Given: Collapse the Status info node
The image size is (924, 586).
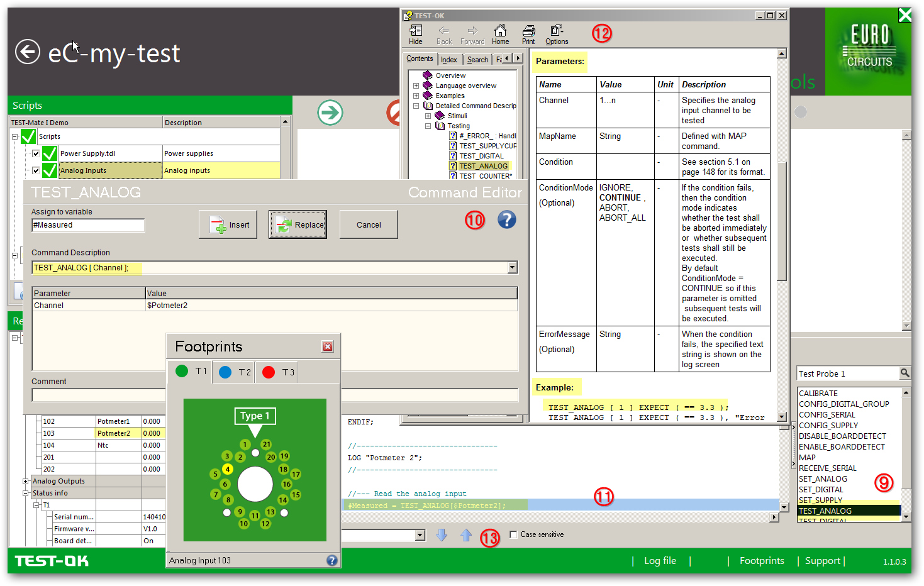Looking at the screenshot, I should coord(26,493).
